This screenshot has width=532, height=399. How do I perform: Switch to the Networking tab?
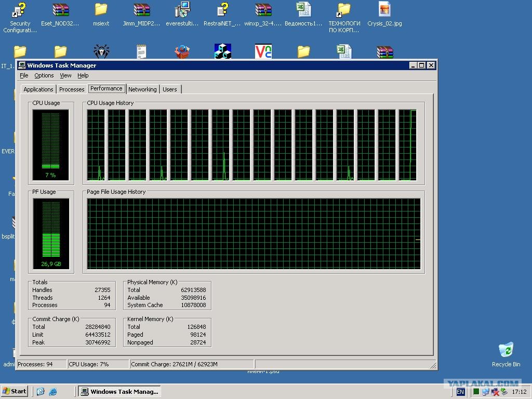[142, 89]
